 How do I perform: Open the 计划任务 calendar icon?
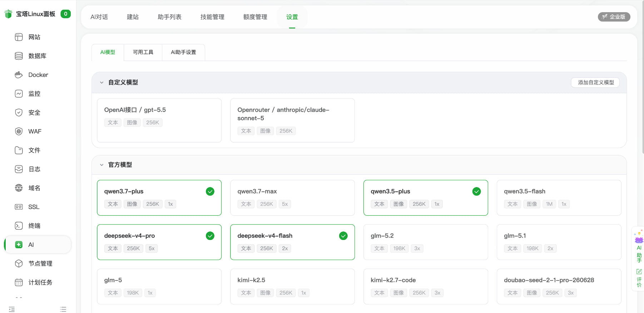pyautogui.click(x=19, y=283)
